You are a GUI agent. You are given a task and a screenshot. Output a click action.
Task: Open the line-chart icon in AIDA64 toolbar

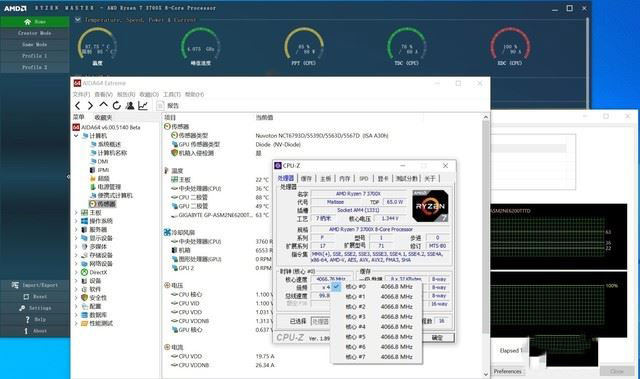tap(143, 106)
